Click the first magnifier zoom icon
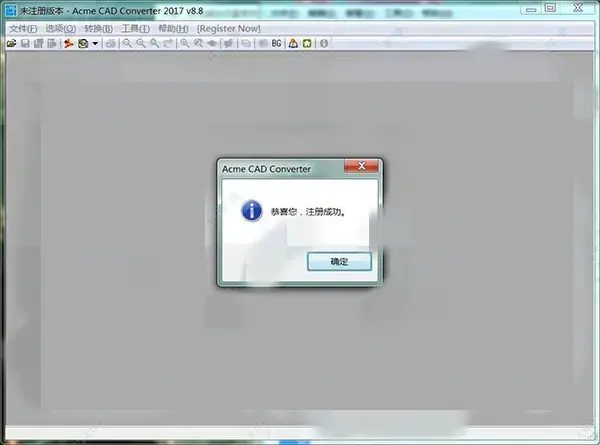 click(127, 44)
